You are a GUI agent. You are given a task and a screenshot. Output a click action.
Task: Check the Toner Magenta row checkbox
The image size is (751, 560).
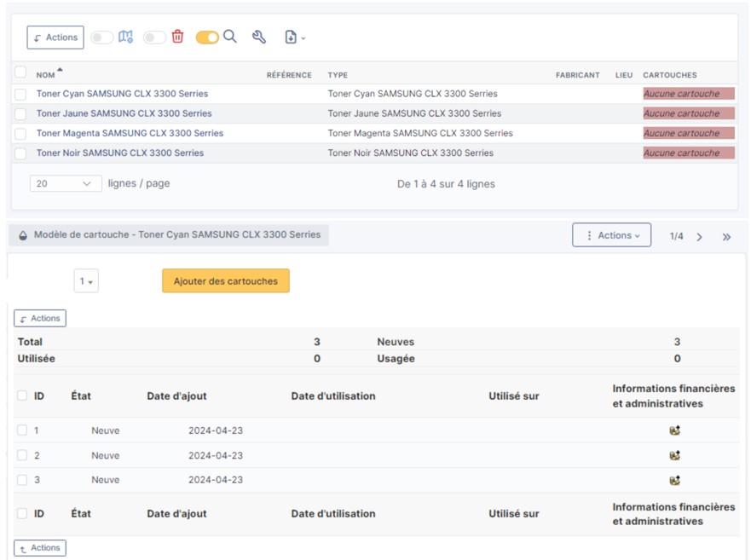pyautogui.click(x=20, y=134)
